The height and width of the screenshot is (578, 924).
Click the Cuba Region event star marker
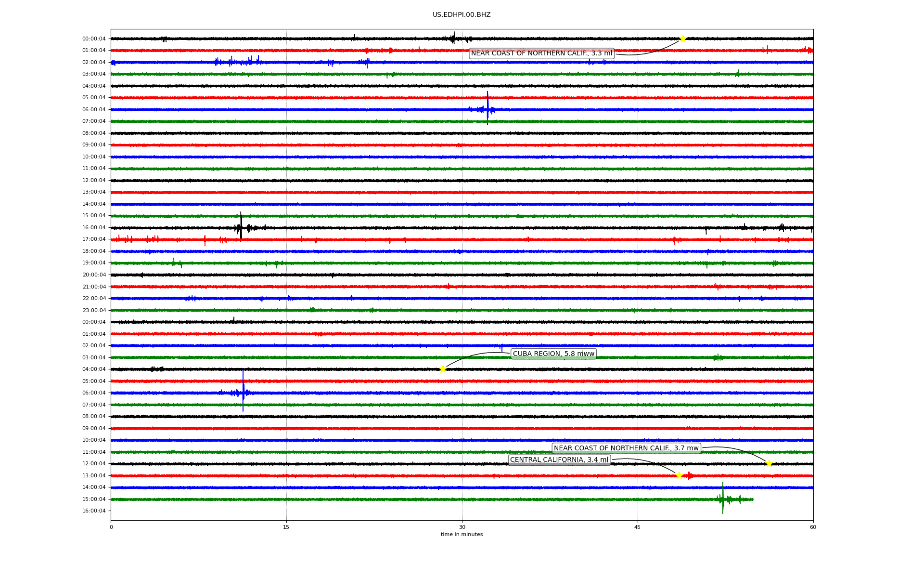(x=443, y=369)
